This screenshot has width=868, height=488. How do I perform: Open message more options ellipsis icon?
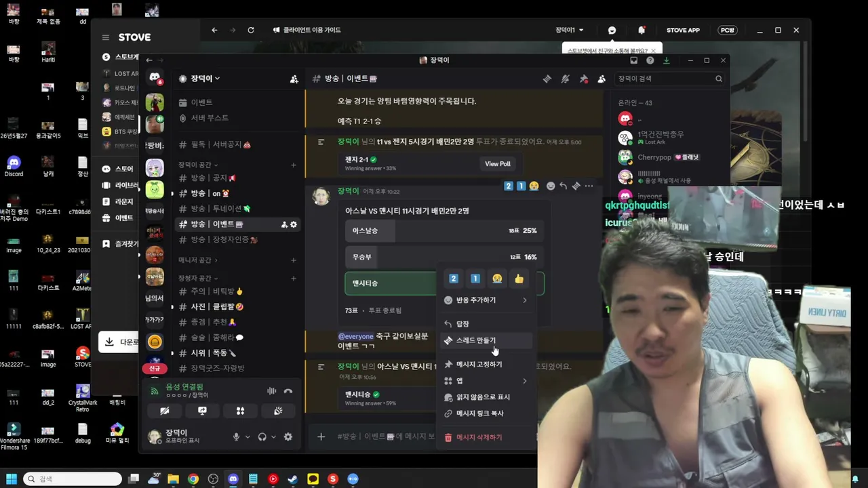pos(589,186)
